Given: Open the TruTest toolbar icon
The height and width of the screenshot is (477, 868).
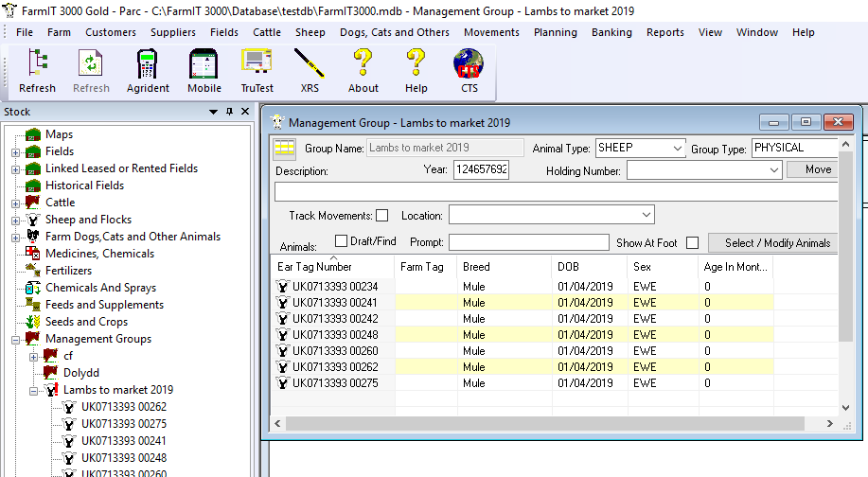Looking at the screenshot, I should point(257,62).
